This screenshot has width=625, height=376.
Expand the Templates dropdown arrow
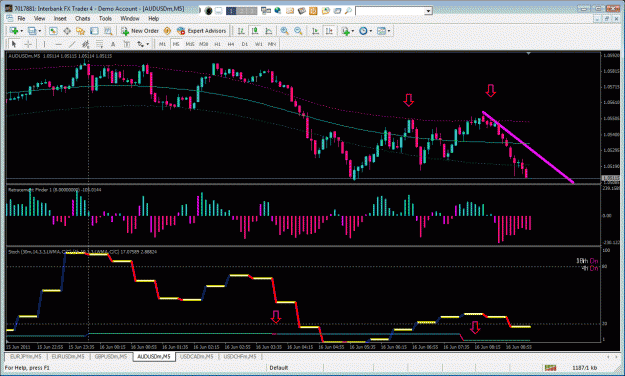389,31
